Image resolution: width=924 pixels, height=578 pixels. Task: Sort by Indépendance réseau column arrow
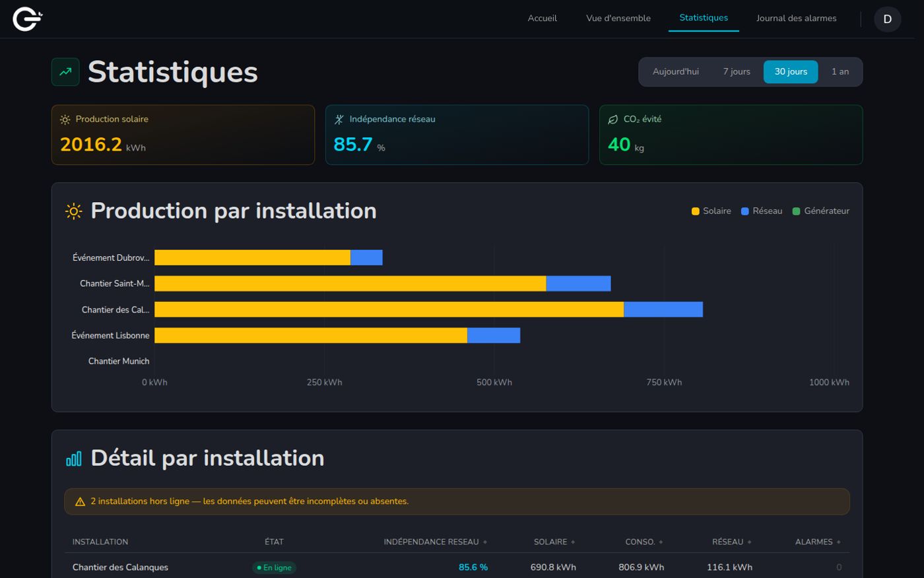485,542
